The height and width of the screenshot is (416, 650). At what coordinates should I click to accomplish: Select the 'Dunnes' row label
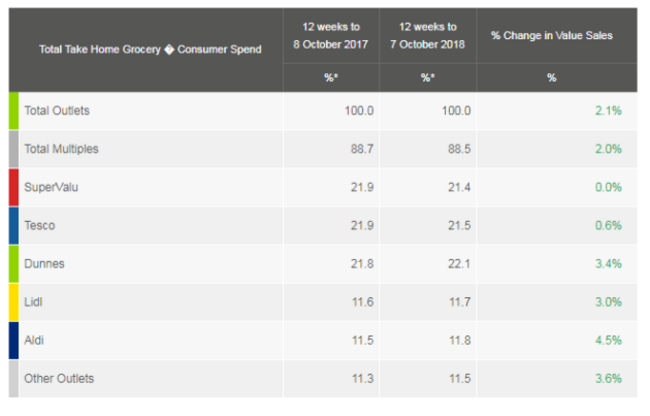point(44,264)
